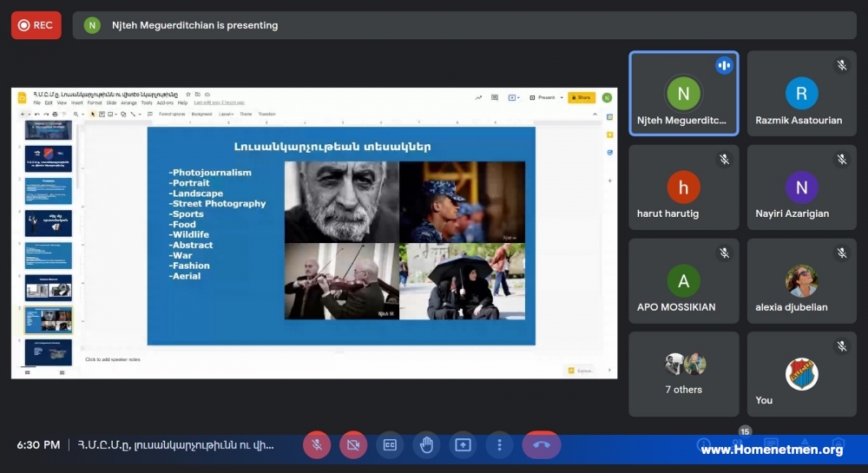Viewport: 868px width, 473px height.
Task: Click the Explore button
Action: tap(580, 371)
